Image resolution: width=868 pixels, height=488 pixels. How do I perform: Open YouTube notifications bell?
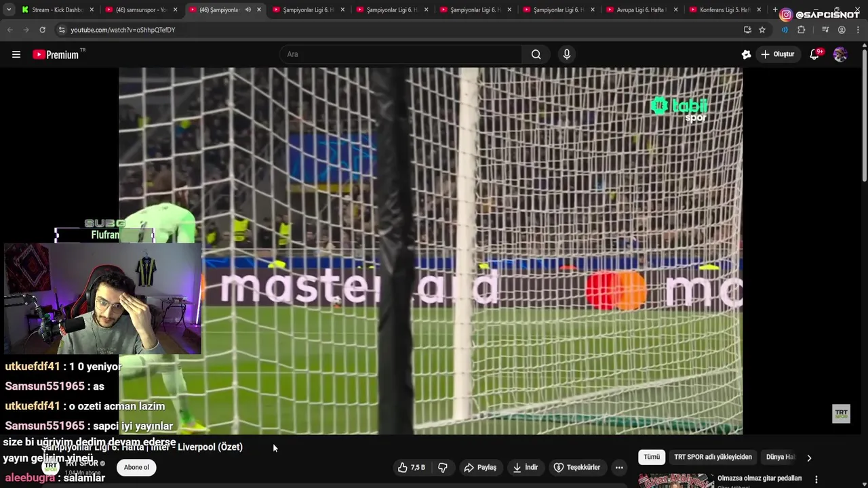click(x=815, y=54)
